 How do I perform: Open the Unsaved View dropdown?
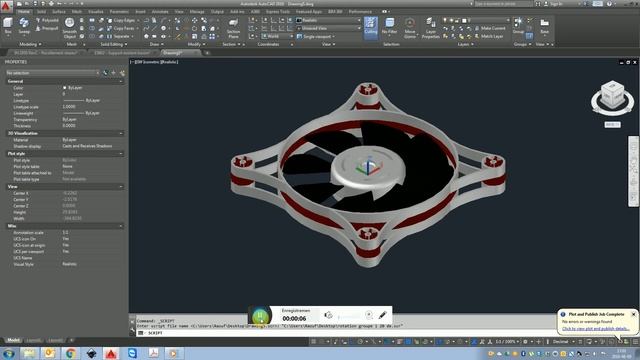tap(329, 28)
